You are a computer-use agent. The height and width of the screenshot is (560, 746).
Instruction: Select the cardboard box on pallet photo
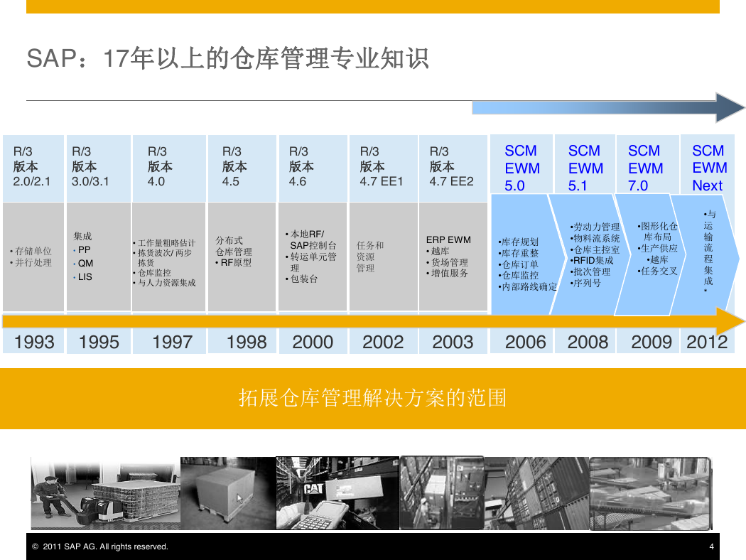[x=228, y=493]
